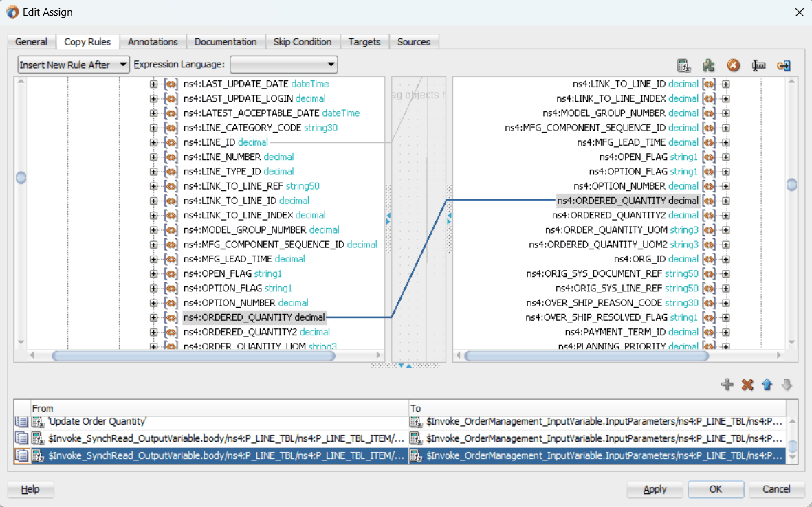
Task: Click the Cancel button
Action: tap(776, 489)
